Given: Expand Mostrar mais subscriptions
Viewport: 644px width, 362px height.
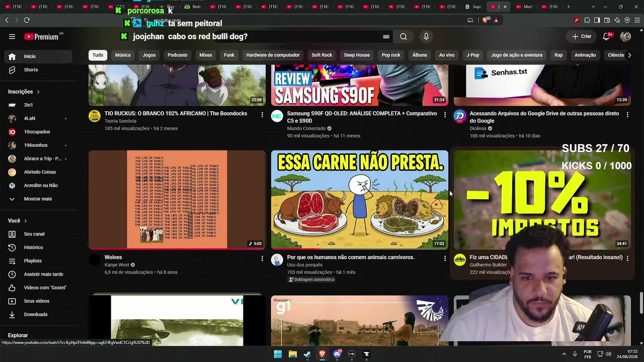Looking at the screenshot, I should [38, 199].
